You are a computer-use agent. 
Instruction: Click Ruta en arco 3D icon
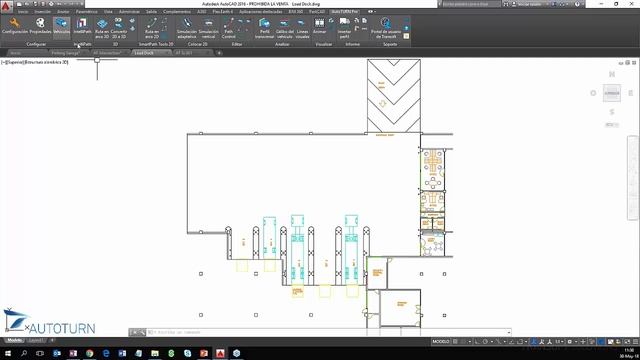102,28
